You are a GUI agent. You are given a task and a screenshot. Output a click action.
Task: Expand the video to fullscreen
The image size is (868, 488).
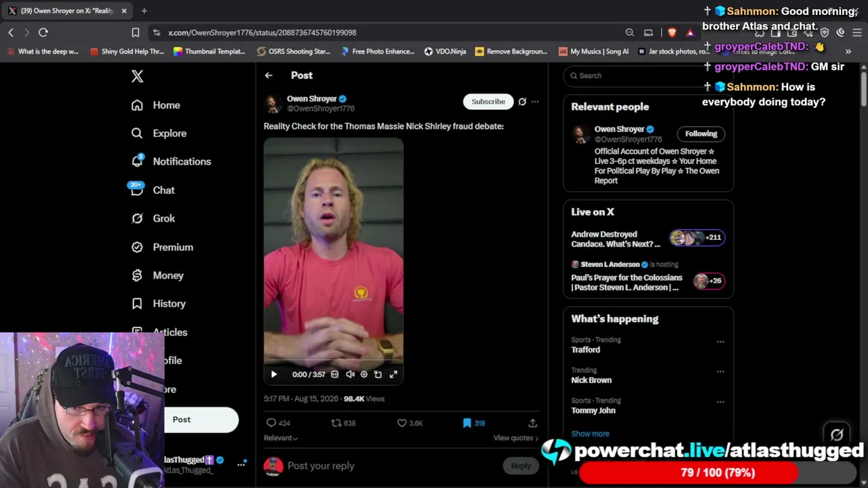393,374
